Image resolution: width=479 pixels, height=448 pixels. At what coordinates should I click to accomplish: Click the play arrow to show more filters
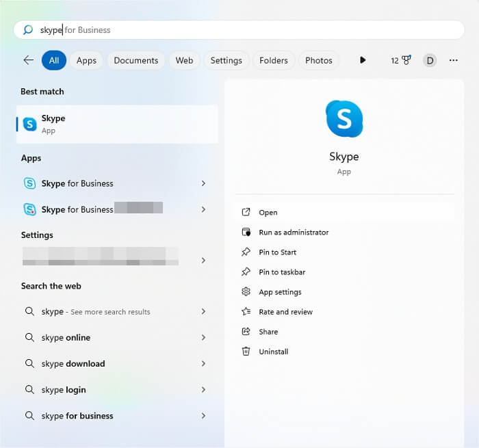pos(363,60)
